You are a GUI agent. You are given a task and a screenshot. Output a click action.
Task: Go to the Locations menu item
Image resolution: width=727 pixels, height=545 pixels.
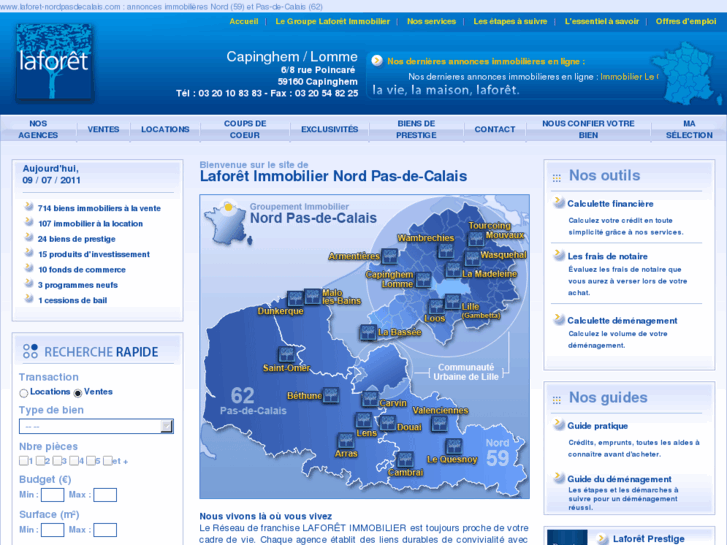[165, 129]
